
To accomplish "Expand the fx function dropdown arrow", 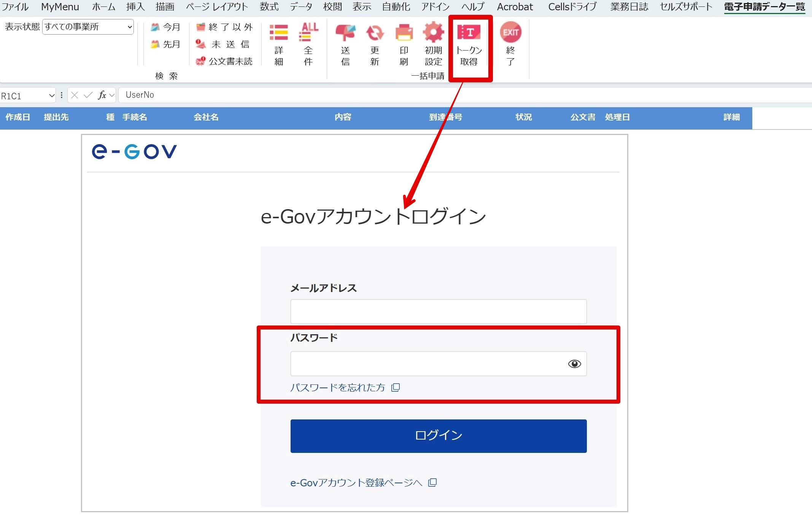I will tap(112, 95).
